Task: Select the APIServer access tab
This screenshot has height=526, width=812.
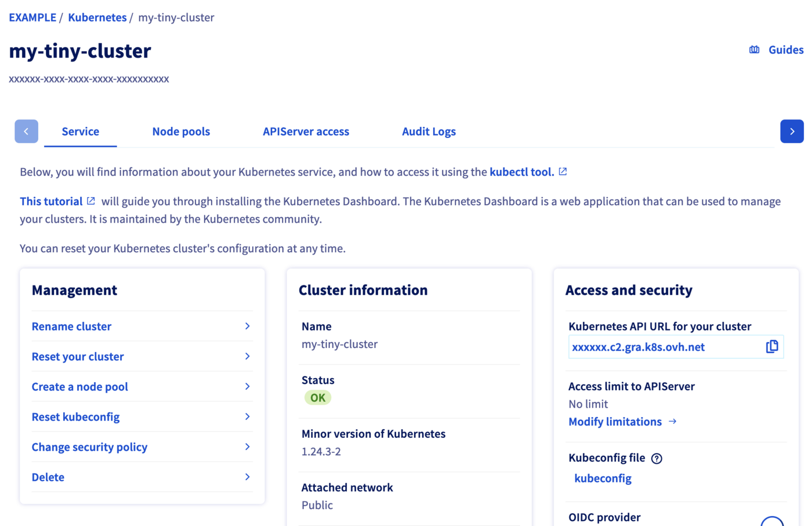Action: [x=306, y=131]
